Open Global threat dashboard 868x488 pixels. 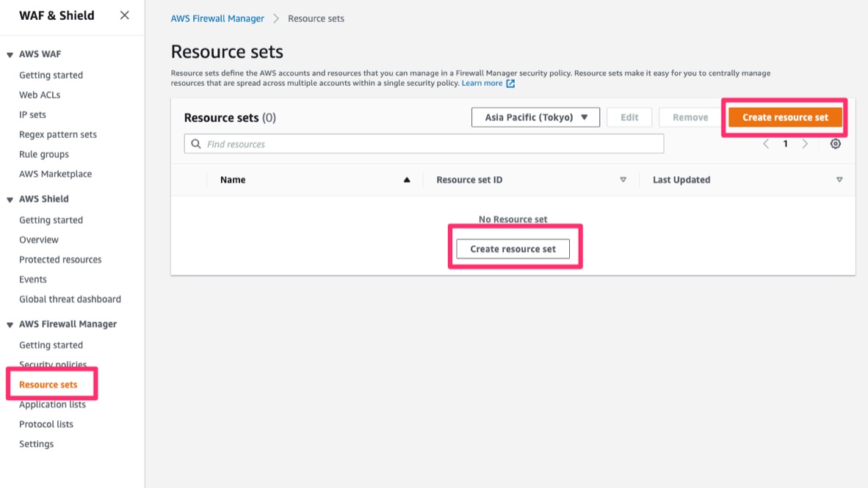tap(70, 299)
